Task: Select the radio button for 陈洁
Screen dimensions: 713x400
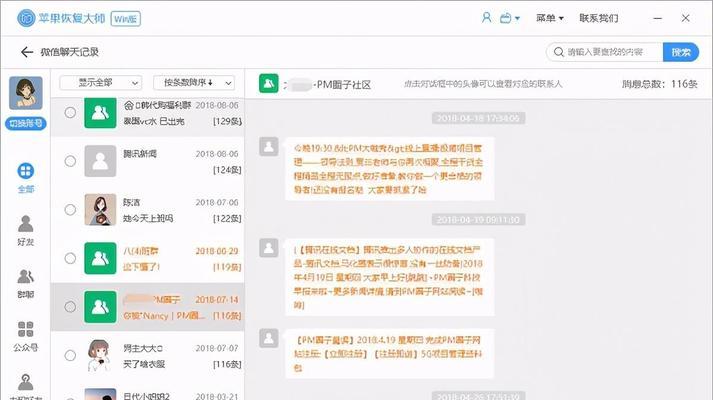Action: pos(70,210)
